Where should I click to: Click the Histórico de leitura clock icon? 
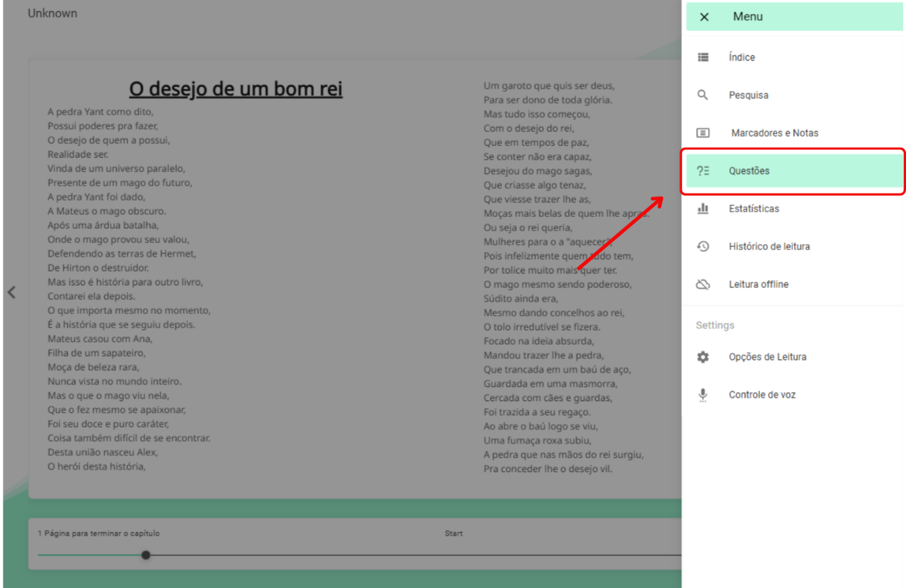click(x=703, y=246)
